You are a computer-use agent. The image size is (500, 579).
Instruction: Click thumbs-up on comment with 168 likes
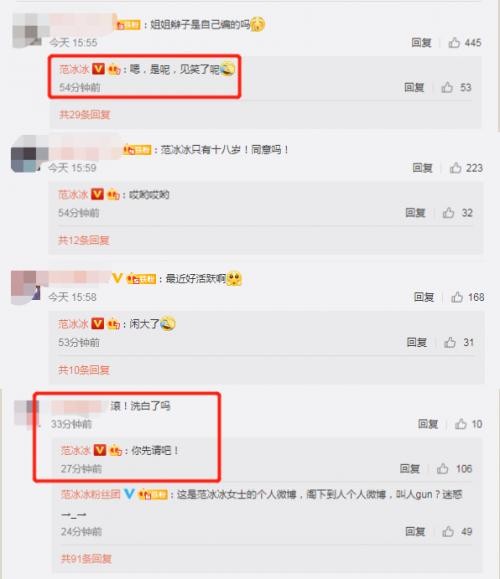457,297
